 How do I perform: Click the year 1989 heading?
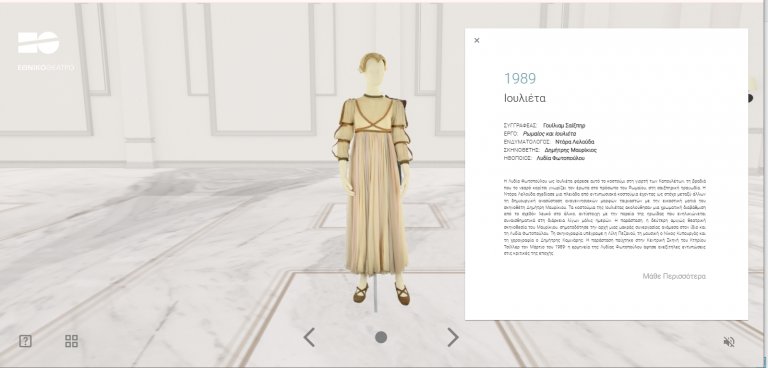(520, 78)
